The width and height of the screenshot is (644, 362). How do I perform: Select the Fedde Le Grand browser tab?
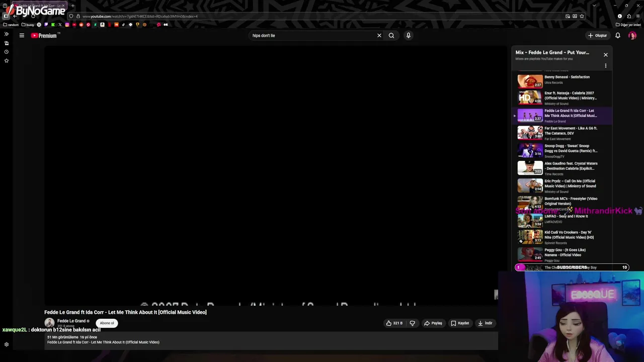[x=39, y=6]
